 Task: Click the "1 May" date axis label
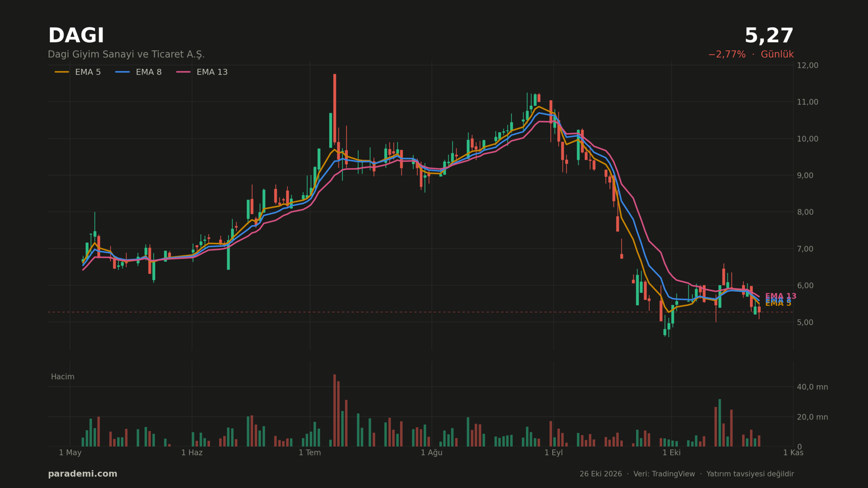pos(70,453)
